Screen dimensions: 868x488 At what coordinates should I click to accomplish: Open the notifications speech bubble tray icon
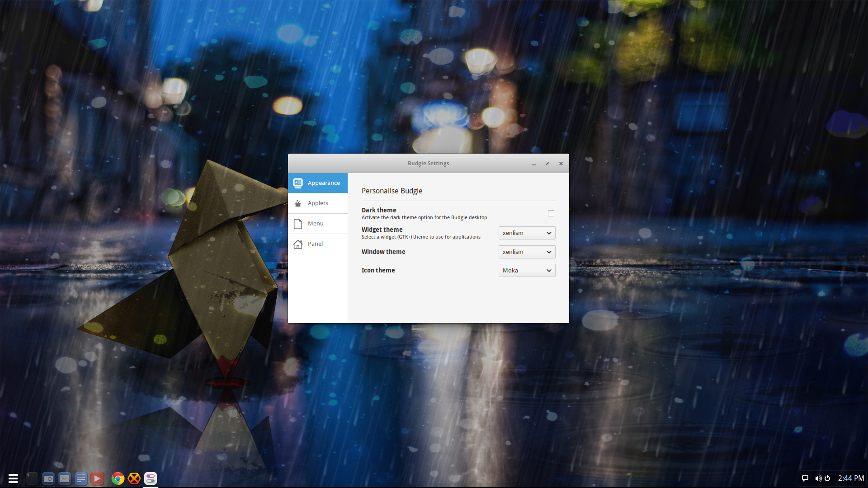805,478
